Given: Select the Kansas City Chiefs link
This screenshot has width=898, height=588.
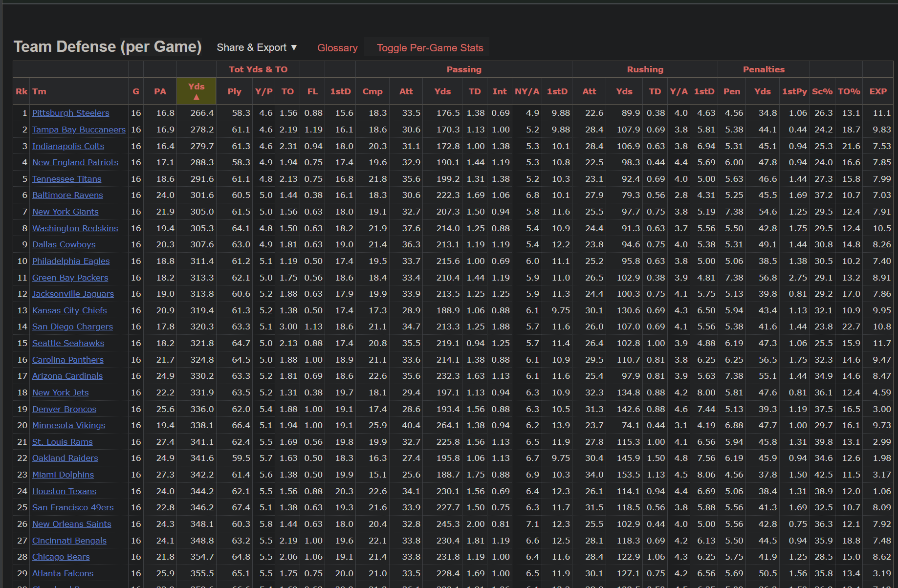Looking at the screenshot, I should pos(69,310).
